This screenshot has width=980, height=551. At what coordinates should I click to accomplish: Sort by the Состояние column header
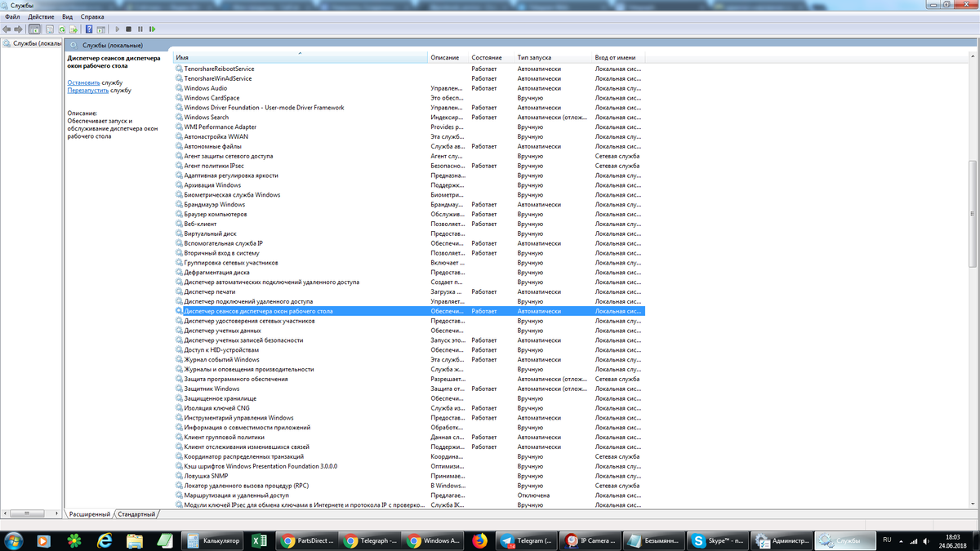(x=492, y=58)
